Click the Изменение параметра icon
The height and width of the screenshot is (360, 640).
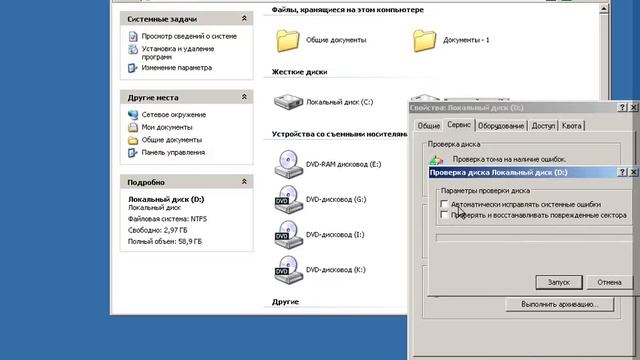133,68
